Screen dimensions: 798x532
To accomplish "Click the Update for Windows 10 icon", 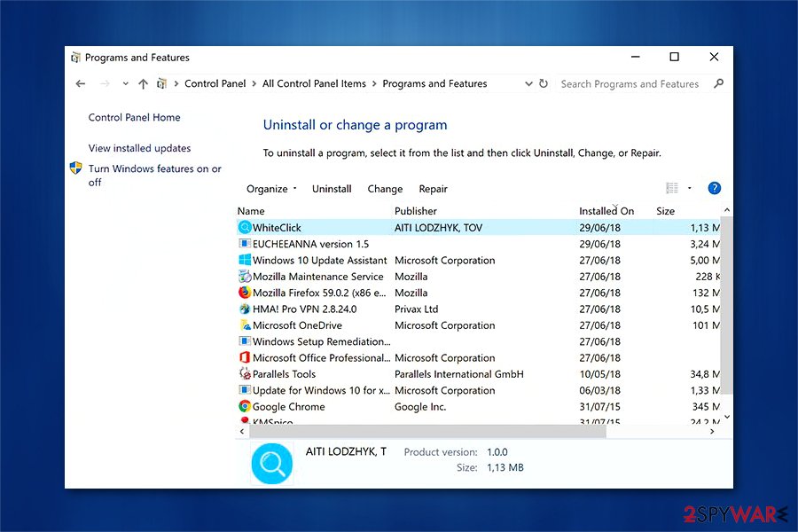I will (245, 390).
